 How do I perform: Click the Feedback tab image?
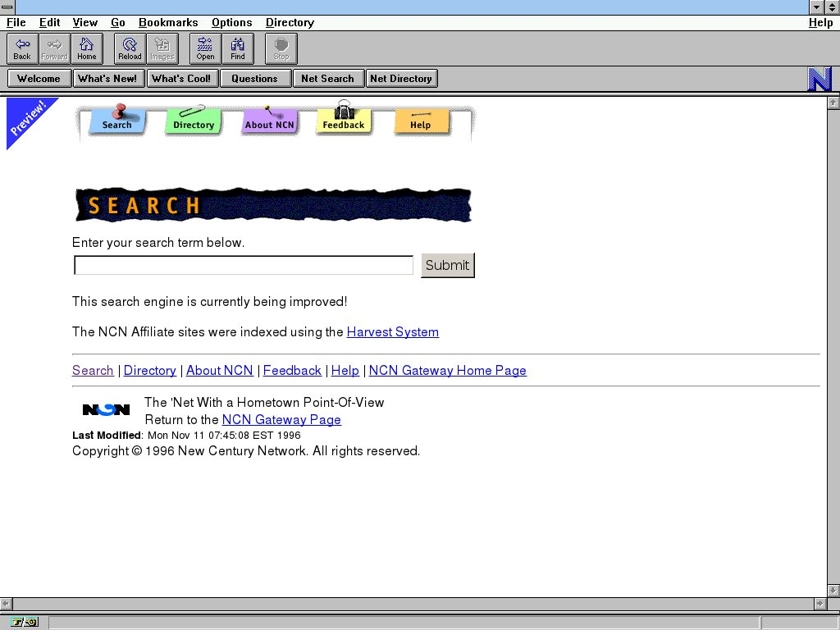coord(344,120)
